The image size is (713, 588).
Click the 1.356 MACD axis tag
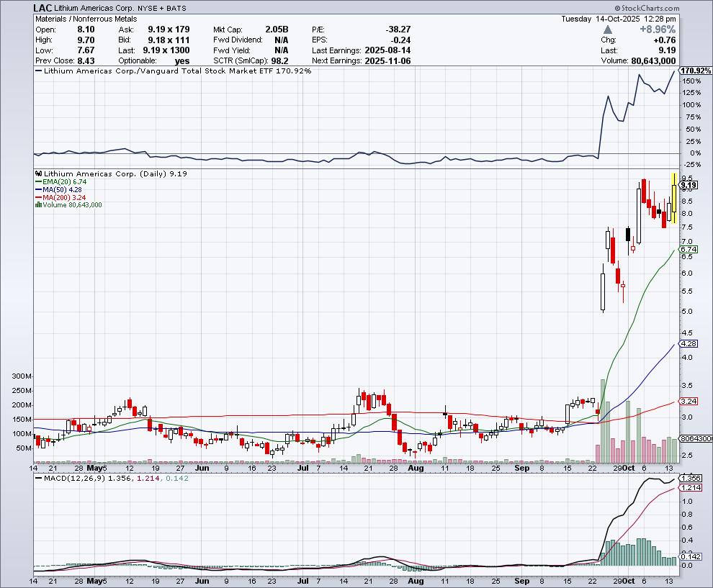pyautogui.click(x=691, y=478)
